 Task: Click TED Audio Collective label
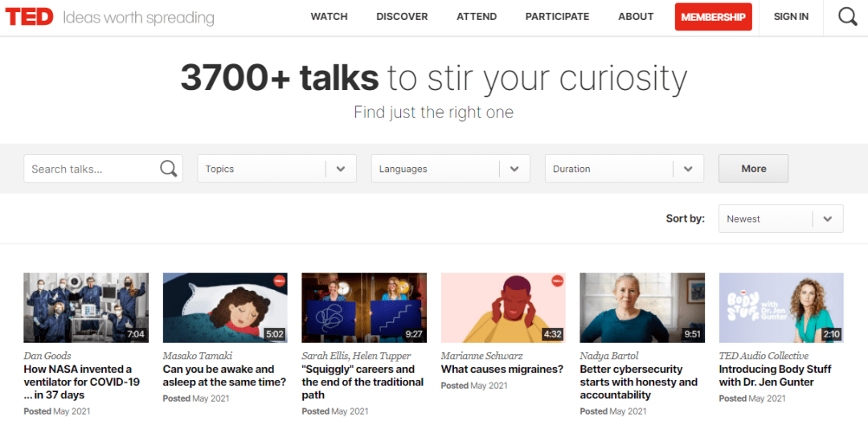tap(764, 356)
